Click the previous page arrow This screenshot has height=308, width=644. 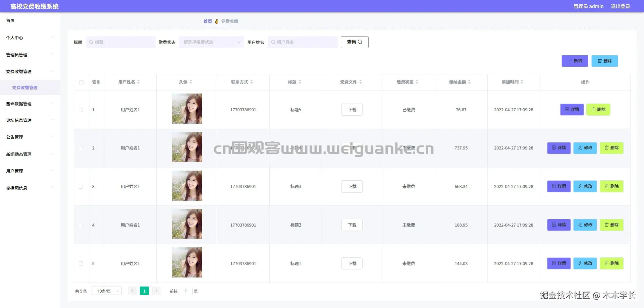132,291
